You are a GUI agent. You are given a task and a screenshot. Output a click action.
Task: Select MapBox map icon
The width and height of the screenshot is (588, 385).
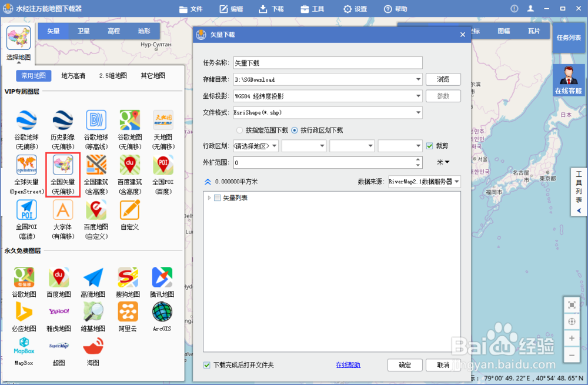(x=24, y=346)
